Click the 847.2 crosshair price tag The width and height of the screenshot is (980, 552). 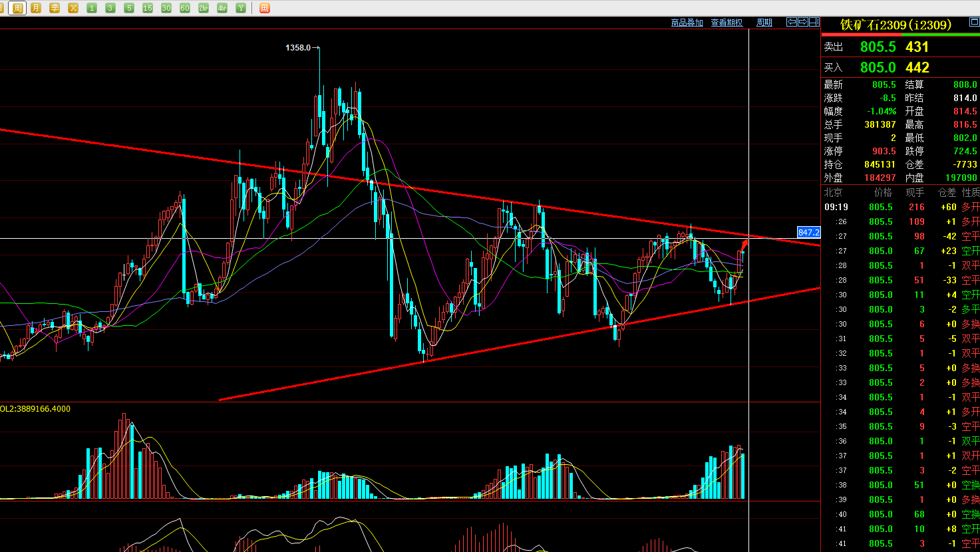(x=808, y=233)
